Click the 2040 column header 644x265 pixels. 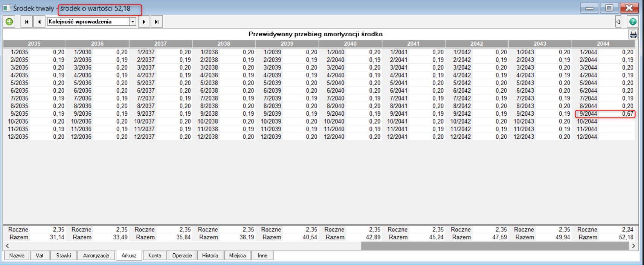[350, 44]
